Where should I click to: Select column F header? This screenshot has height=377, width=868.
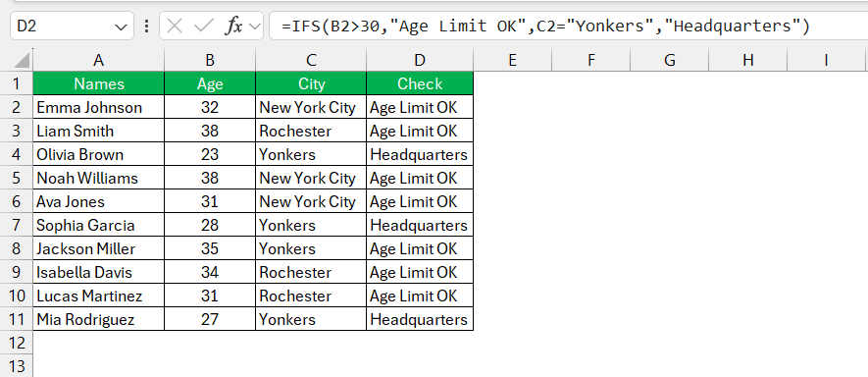590,60
